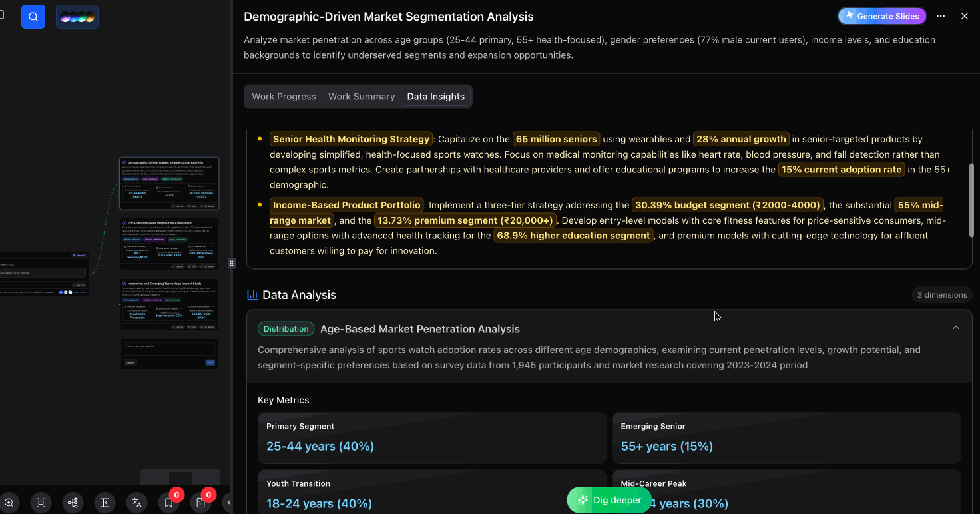The width and height of the screenshot is (980, 514).
Task: Click the Primary Segment metric card
Action: click(x=432, y=438)
